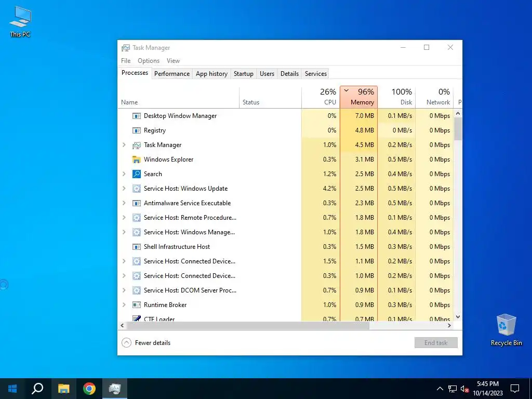
Task: Click the End task button
Action: click(436, 343)
